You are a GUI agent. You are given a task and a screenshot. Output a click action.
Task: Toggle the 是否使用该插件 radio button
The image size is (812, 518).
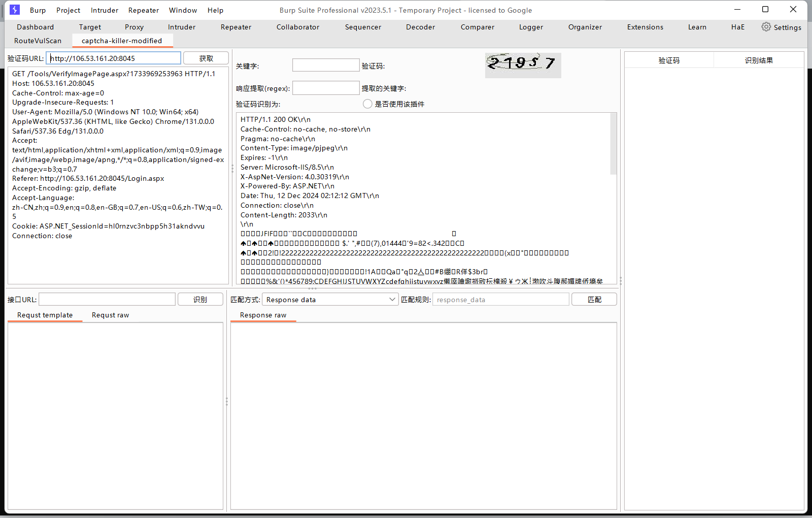[x=367, y=104]
